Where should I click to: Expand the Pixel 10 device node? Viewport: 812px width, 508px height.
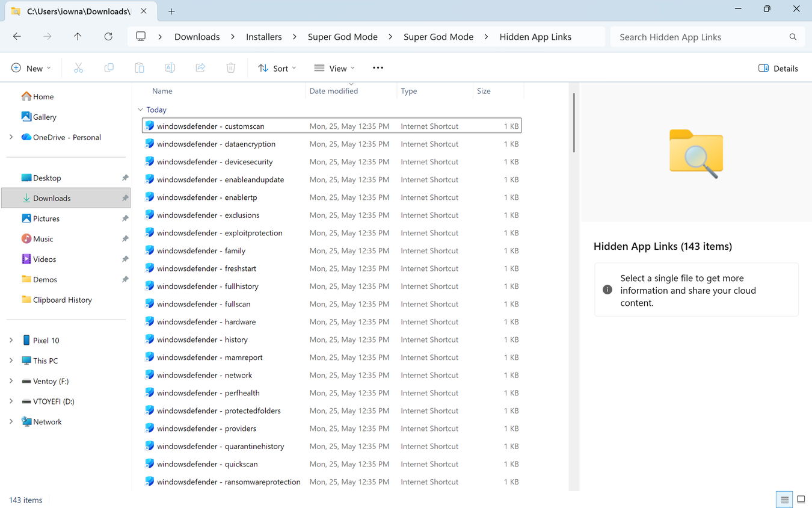tap(11, 341)
